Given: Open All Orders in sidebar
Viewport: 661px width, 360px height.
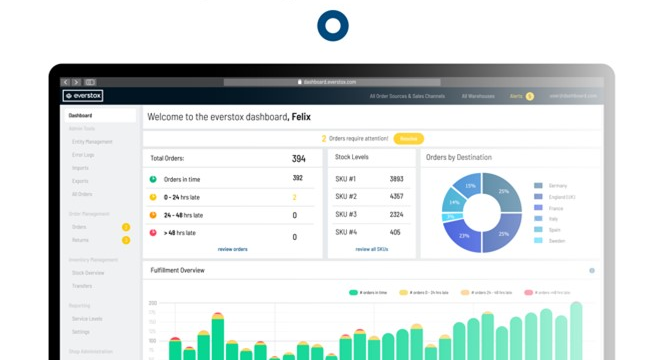Looking at the screenshot, I should (x=82, y=194).
